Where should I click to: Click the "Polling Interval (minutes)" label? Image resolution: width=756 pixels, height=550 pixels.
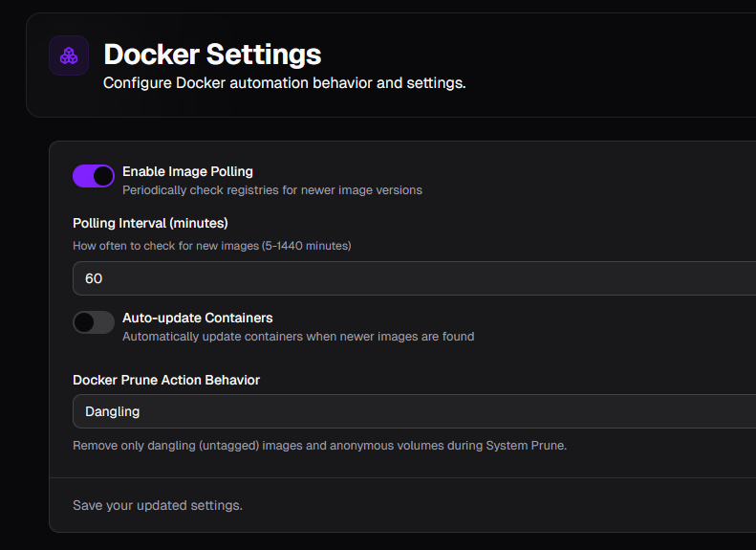pyautogui.click(x=150, y=223)
